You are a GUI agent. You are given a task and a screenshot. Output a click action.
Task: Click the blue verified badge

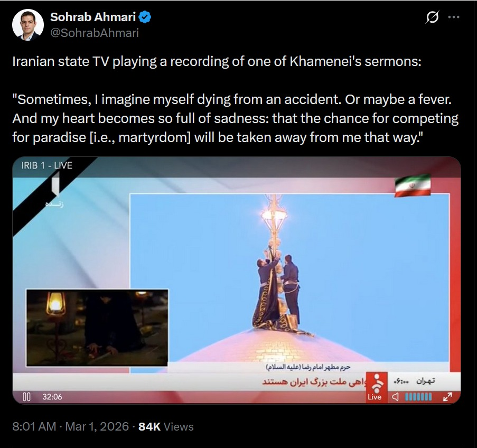point(145,17)
